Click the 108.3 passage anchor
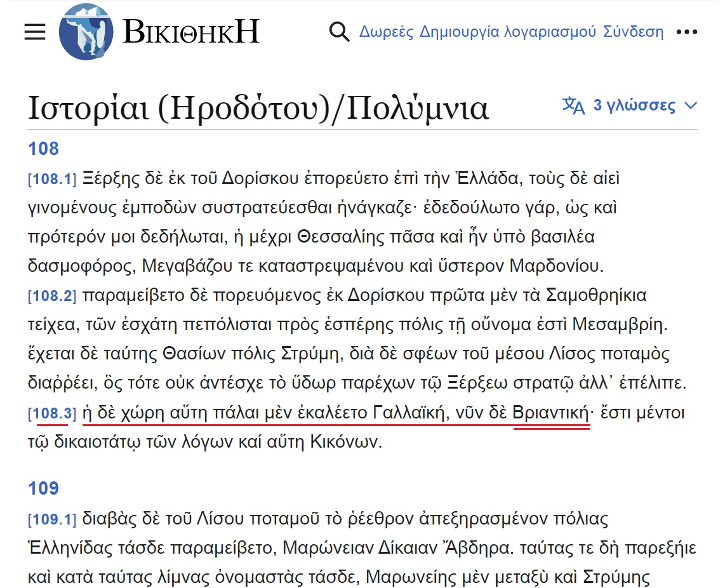725x588 pixels. pyautogui.click(x=52, y=413)
